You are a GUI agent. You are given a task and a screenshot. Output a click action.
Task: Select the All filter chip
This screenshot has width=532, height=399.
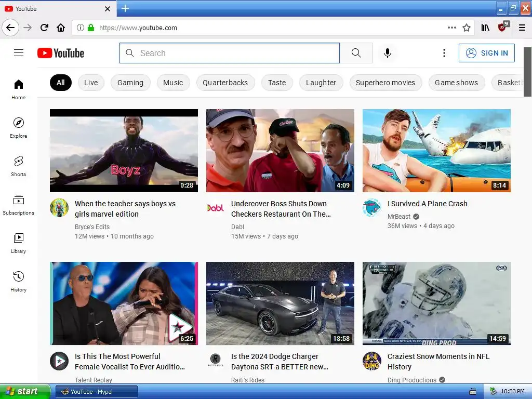click(x=61, y=83)
